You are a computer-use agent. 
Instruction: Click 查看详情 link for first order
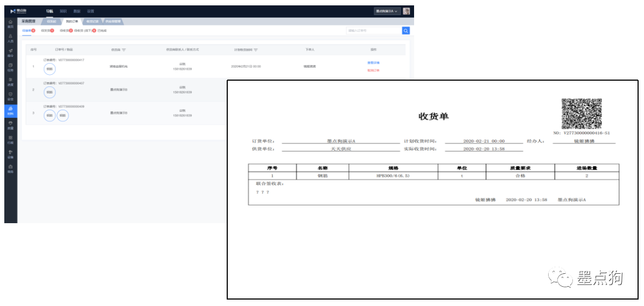(x=373, y=63)
